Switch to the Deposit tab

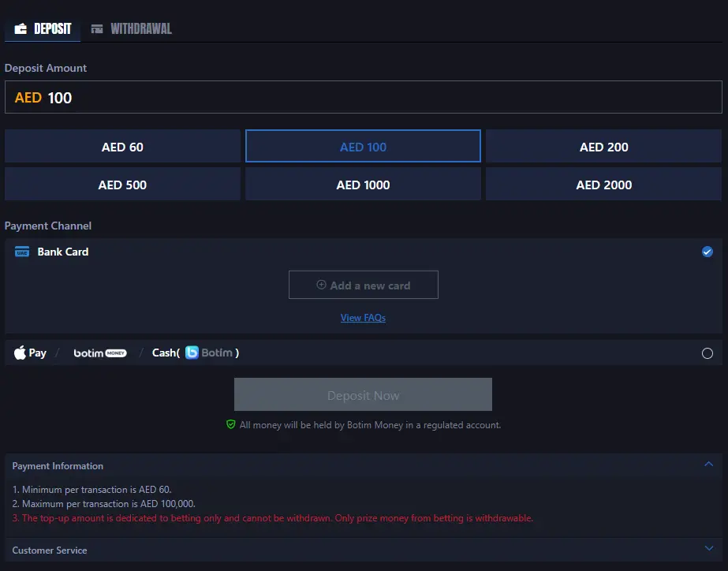43,28
